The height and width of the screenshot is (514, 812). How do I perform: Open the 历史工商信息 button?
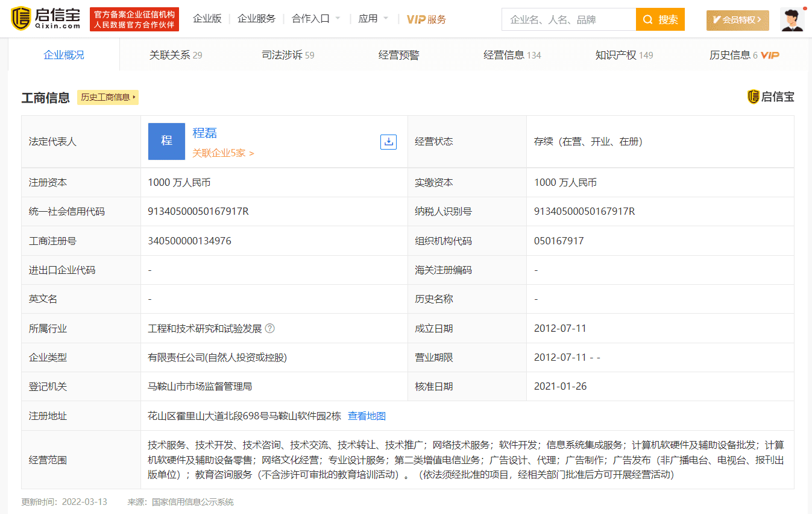point(108,97)
